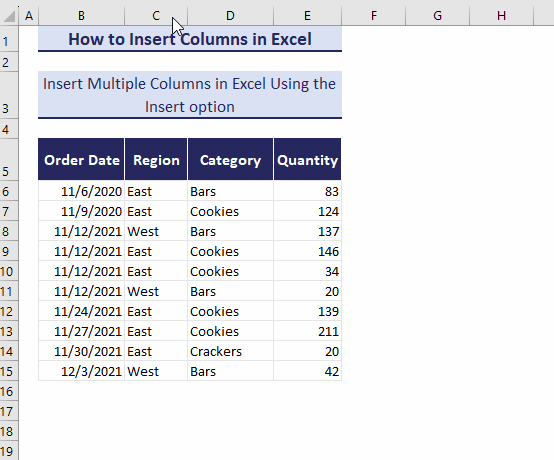Select date cell 12/3/2021
This screenshot has height=460, width=554.
pyautogui.click(x=81, y=371)
